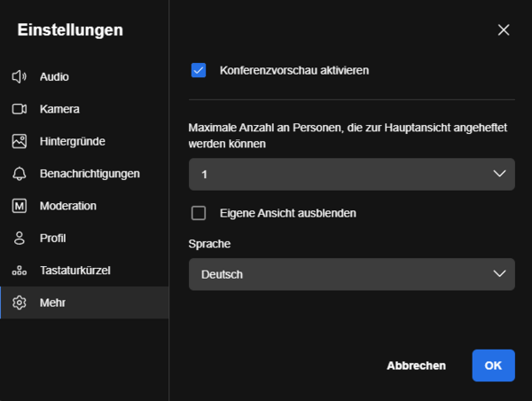
Task: Switch to the Kamera settings tab
Action: 84,109
